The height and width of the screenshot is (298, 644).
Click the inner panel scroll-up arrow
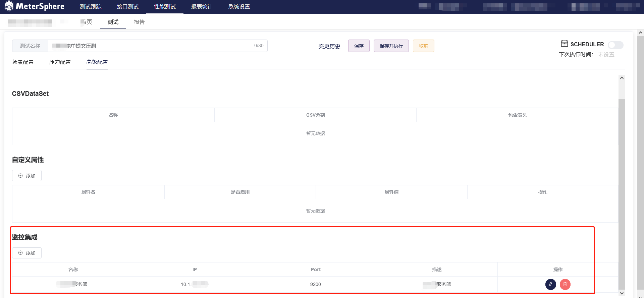tap(622, 78)
